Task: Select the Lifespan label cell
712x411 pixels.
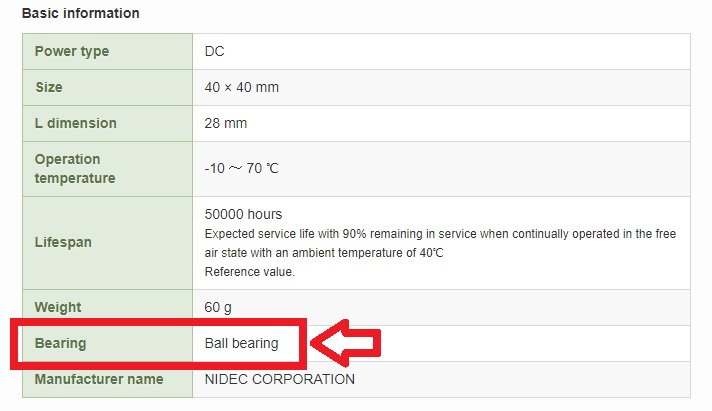Action: coord(108,243)
